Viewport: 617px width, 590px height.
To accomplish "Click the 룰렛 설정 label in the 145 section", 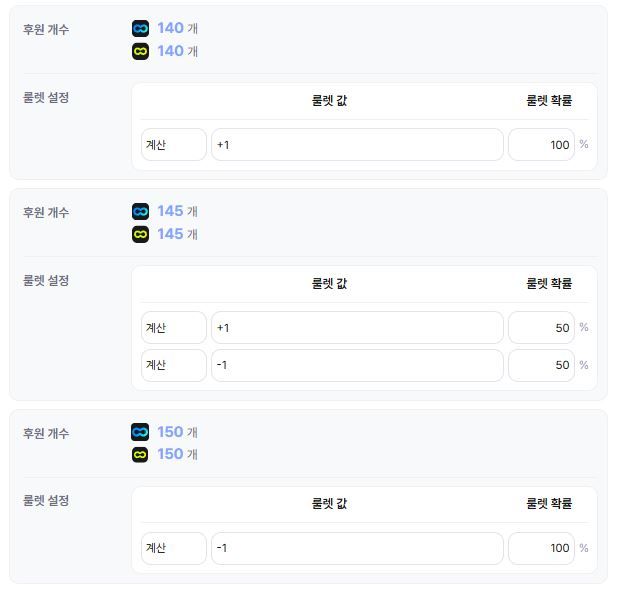I will (46, 281).
